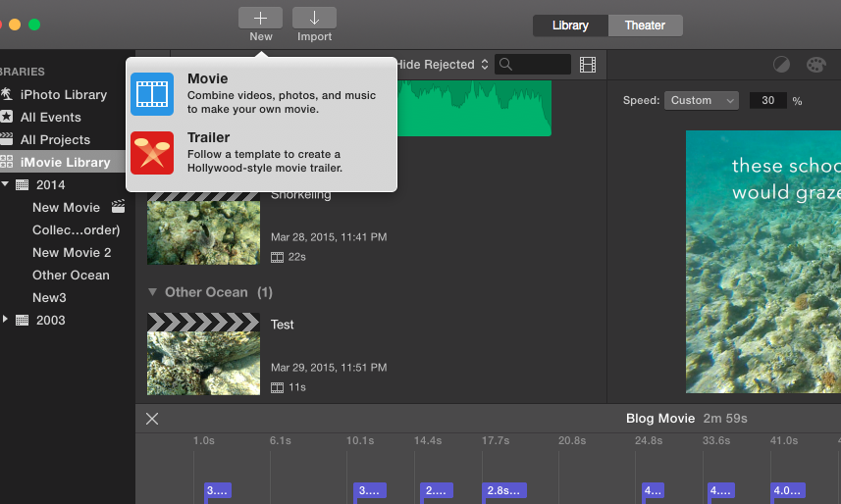
Task: Click the 20.8s timeline ruler mark
Action: [572, 440]
